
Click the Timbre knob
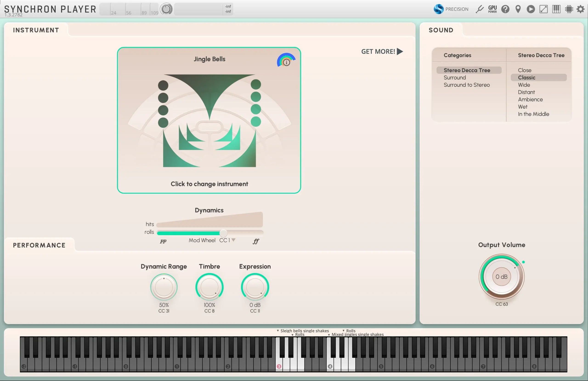coord(209,287)
